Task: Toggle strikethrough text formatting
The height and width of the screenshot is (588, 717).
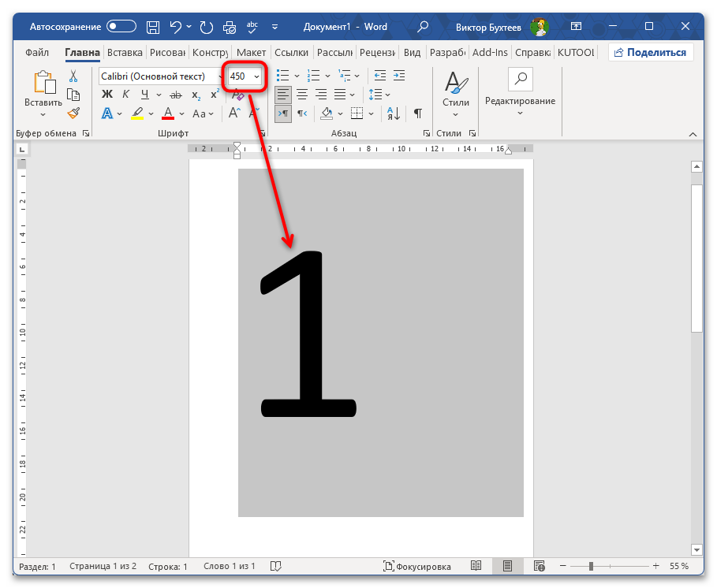Action: click(x=176, y=95)
